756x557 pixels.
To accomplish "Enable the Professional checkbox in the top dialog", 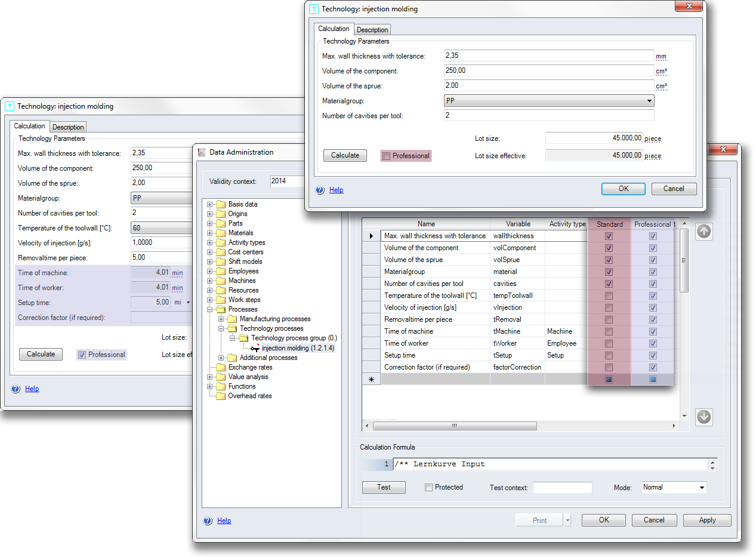I will (x=386, y=156).
